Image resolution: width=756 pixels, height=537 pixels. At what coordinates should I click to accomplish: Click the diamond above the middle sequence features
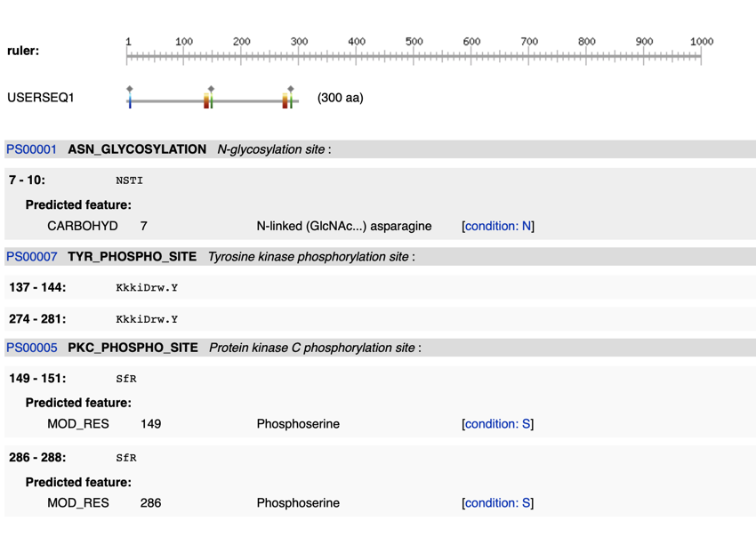211,89
